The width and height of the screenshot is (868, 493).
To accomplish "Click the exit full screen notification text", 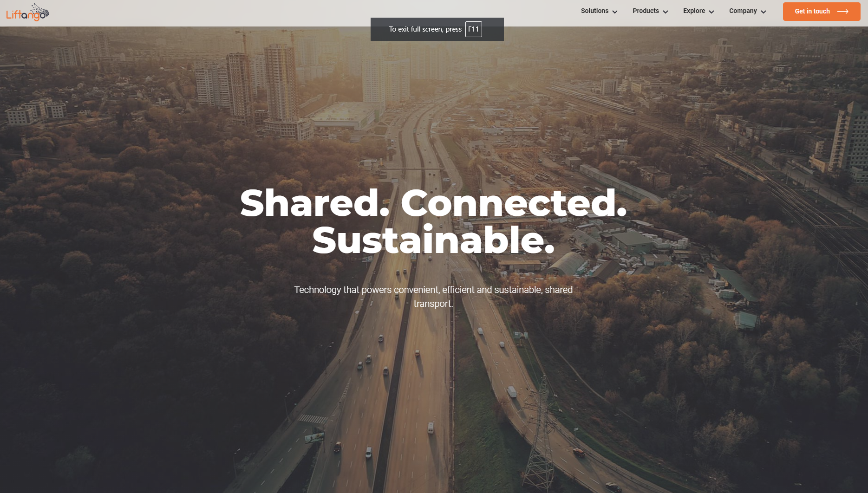I will point(425,29).
